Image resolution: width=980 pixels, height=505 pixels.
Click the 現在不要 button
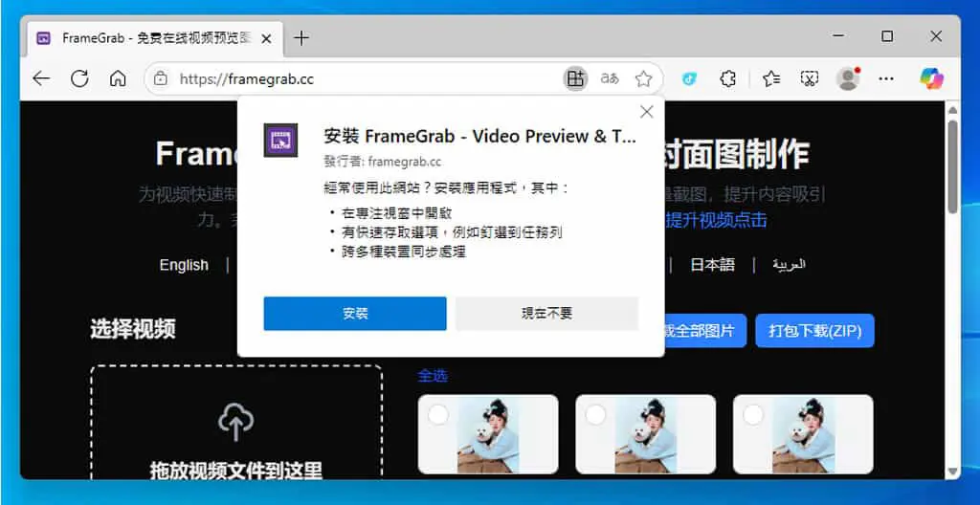[546, 314]
